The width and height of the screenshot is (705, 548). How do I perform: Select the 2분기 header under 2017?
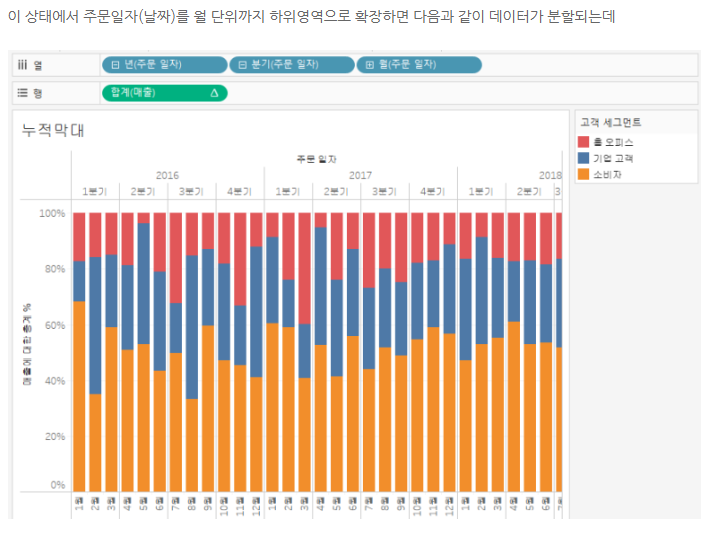[x=336, y=192]
